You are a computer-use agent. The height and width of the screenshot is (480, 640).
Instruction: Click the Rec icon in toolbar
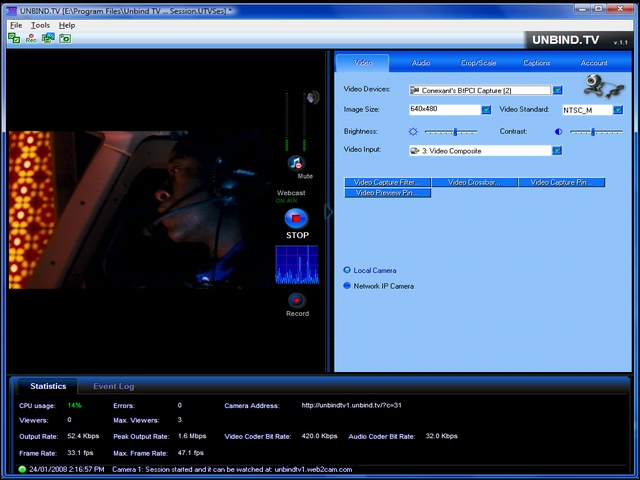31,38
